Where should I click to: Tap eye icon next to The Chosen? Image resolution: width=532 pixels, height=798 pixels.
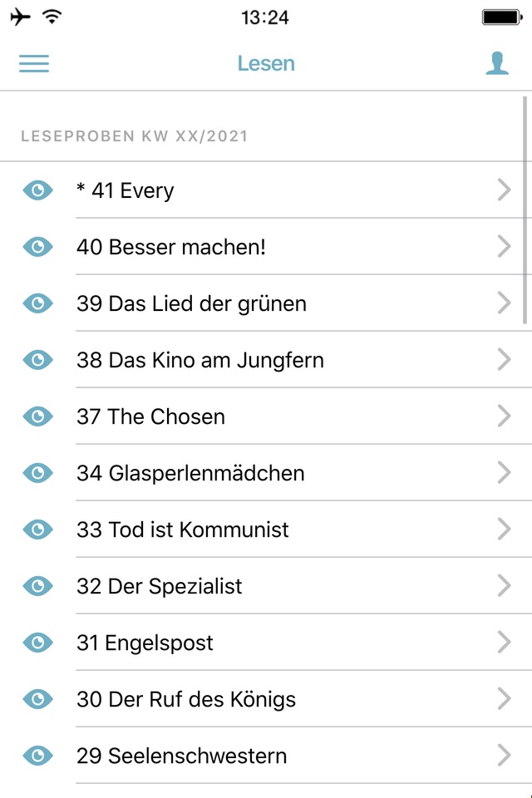[x=37, y=416]
